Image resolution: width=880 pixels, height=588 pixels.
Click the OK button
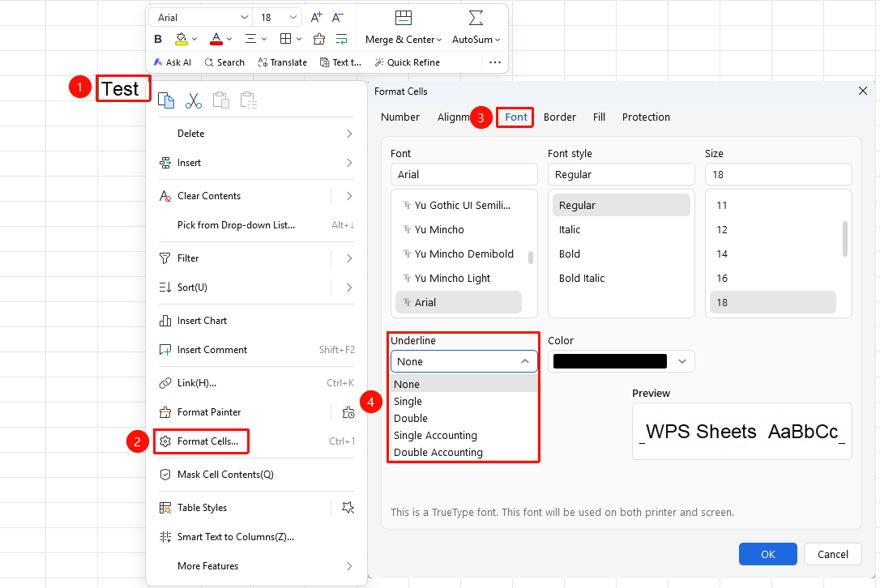pos(767,554)
